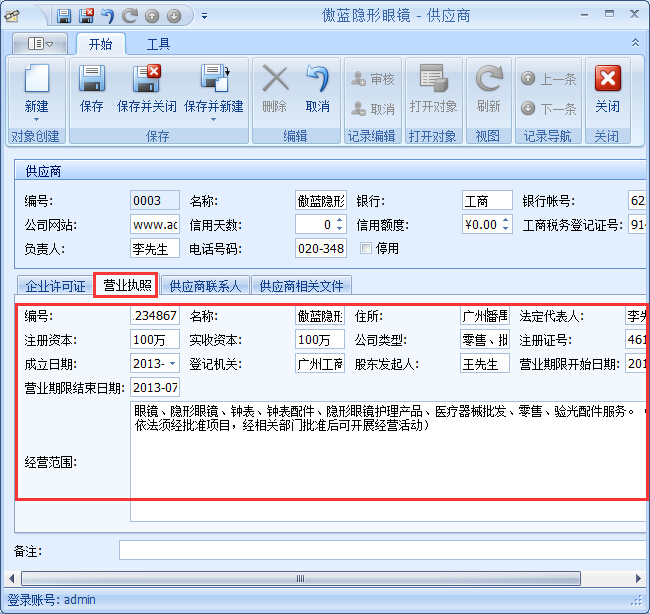Collapse the ribbon with the chevron button
Screen dimensions: 650x614
click(635, 43)
